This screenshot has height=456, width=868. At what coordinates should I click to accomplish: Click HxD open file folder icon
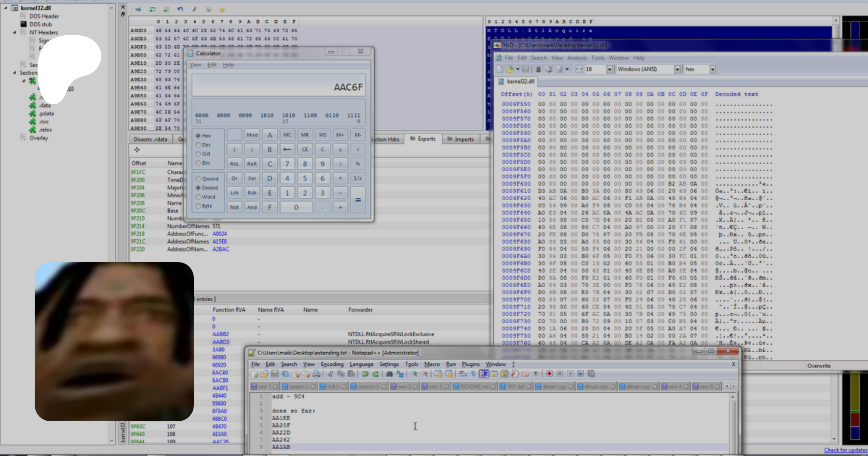coord(510,69)
